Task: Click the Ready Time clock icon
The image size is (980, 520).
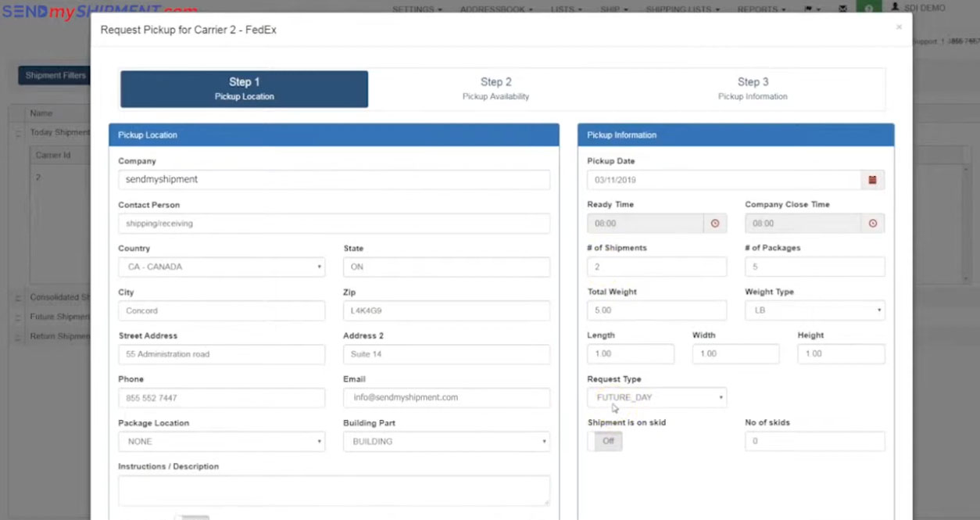Action: tap(714, 224)
